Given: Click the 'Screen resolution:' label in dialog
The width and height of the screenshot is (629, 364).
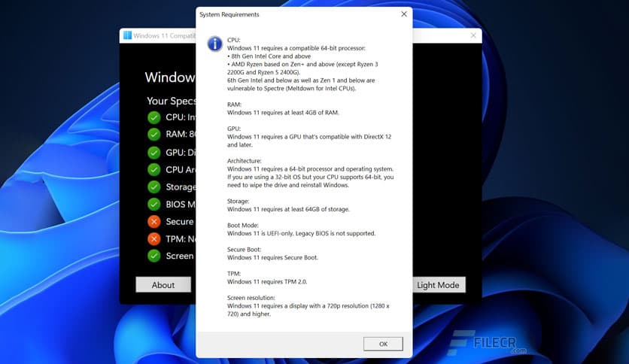Looking at the screenshot, I should pos(251,298).
